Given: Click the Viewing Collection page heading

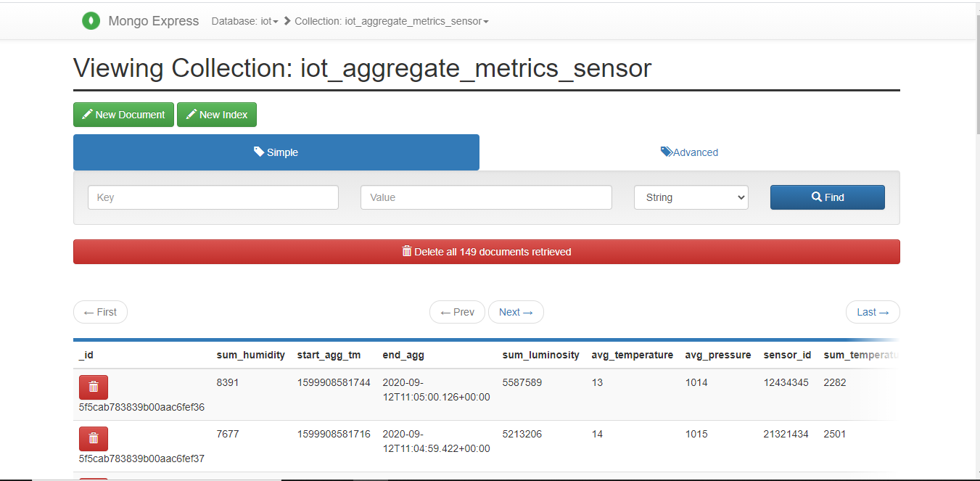Looking at the screenshot, I should [363, 68].
